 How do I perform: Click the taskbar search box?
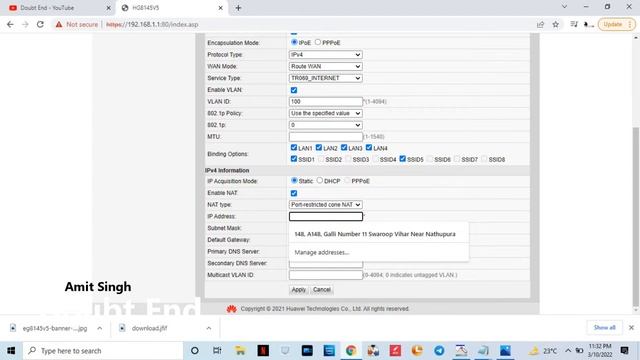pyautogui.click(x=102, y=351)
